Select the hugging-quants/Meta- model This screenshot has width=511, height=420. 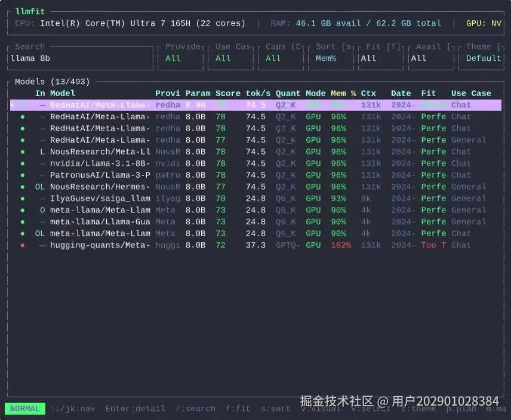pos(256,245)
